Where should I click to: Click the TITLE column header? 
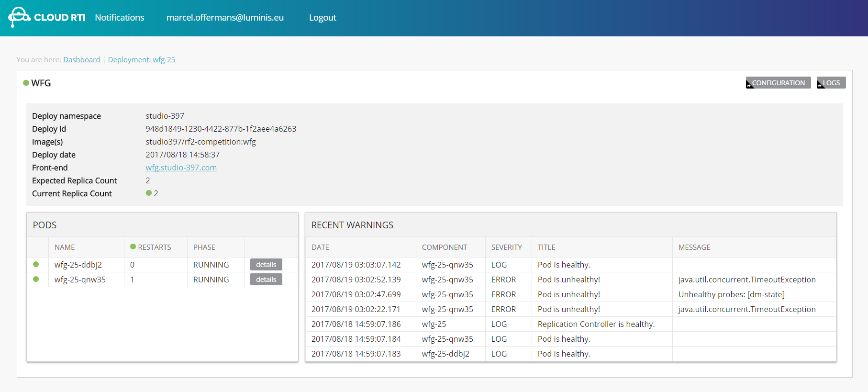point(546,247)
